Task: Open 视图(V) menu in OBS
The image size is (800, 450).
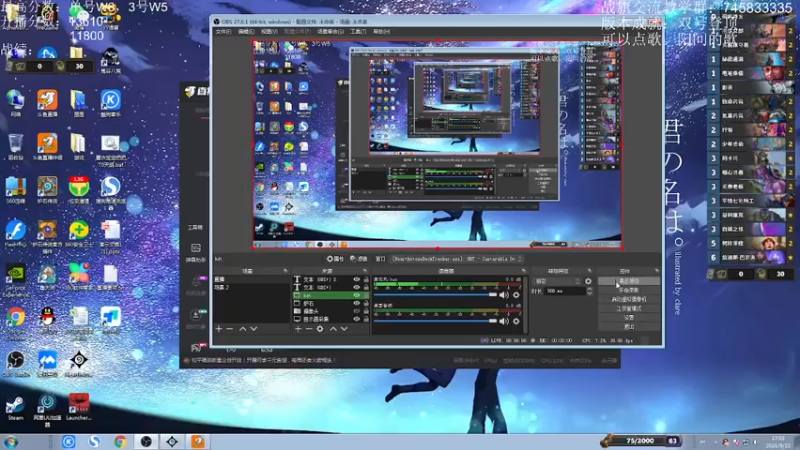Action: [269, 32]
